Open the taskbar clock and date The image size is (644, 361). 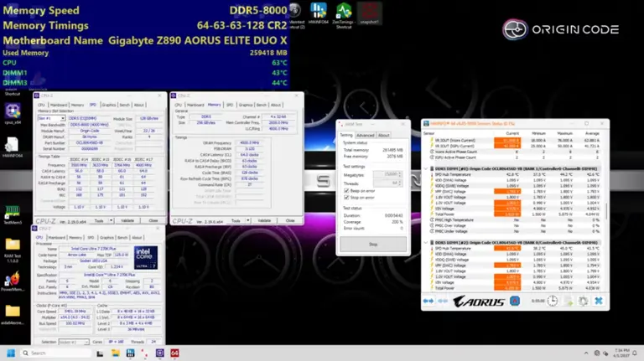[621, 353]
